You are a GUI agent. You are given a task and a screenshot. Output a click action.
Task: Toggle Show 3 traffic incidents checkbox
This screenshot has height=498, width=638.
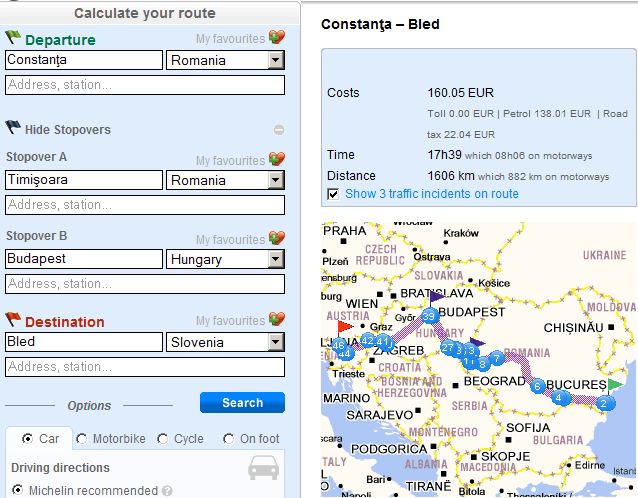click(x=334, y=194)
